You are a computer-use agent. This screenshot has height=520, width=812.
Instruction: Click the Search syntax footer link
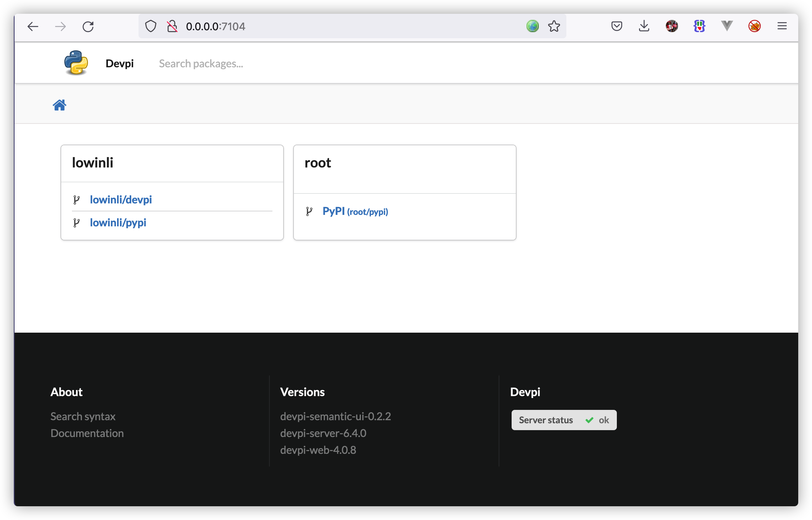pos(83,416)
